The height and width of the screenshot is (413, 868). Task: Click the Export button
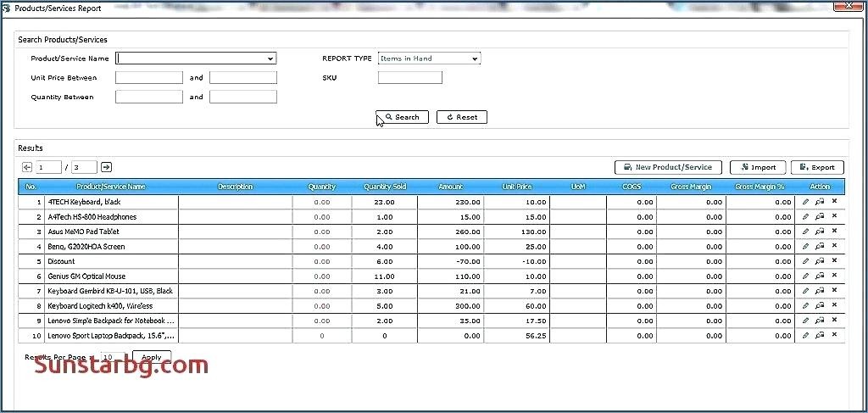point(817,167)
